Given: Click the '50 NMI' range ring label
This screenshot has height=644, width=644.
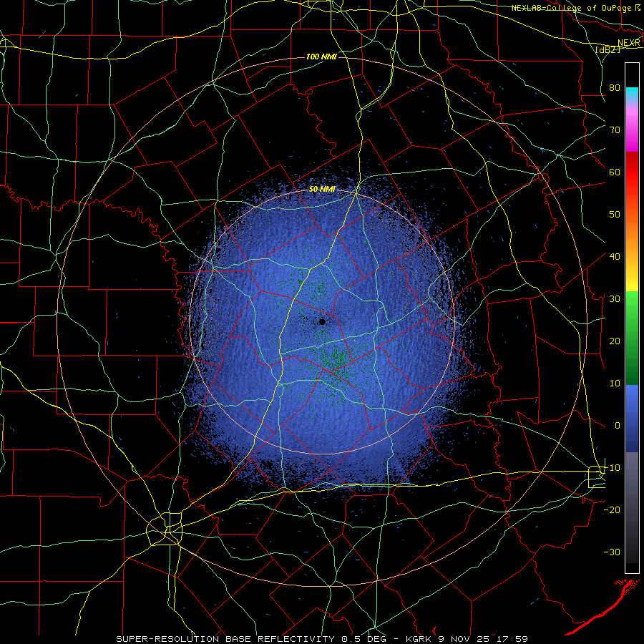Looking at the screenshot, I should pos(322,190).
